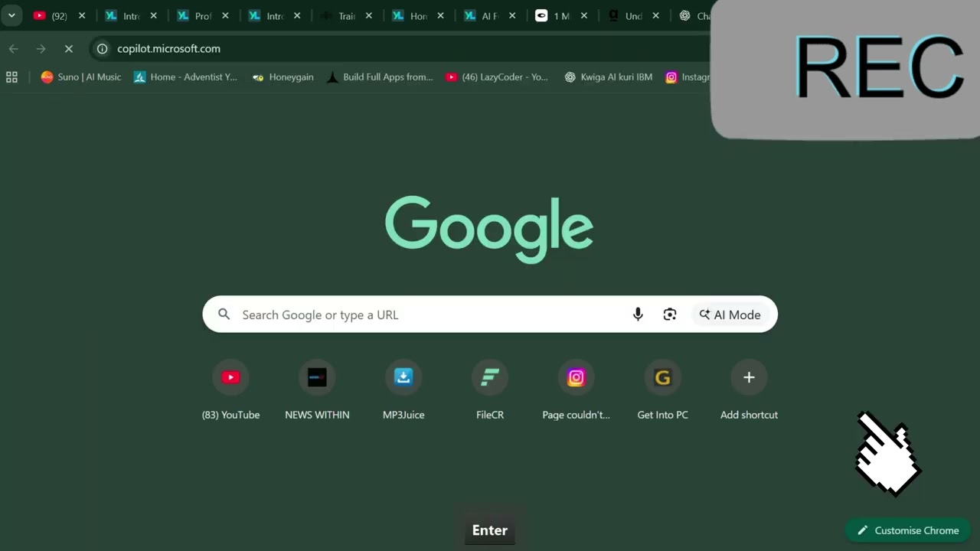
Task: Open the (46) LazyCoder bookmark
Action: (x=497, y=77)
